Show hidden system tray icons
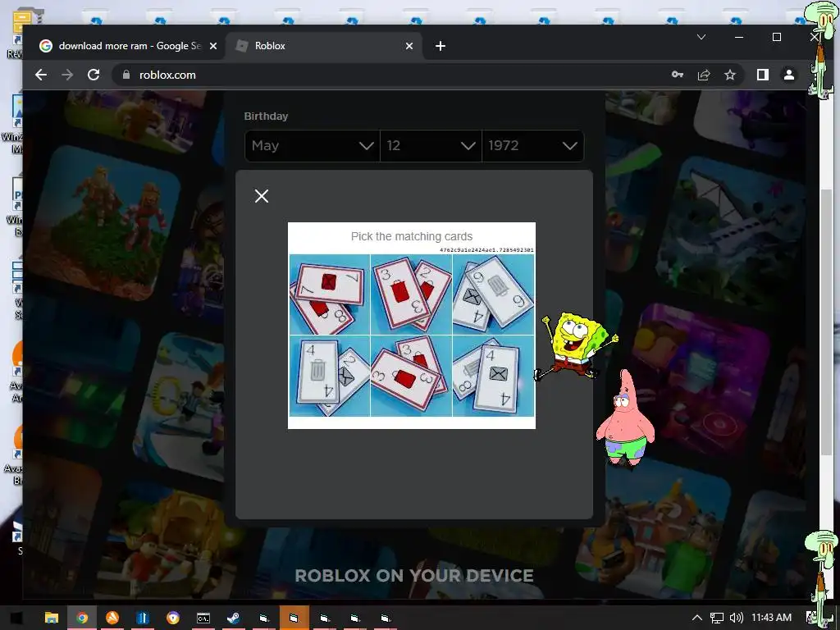The height and width of the screenshot is (630, 840). (x=696, y=618)
